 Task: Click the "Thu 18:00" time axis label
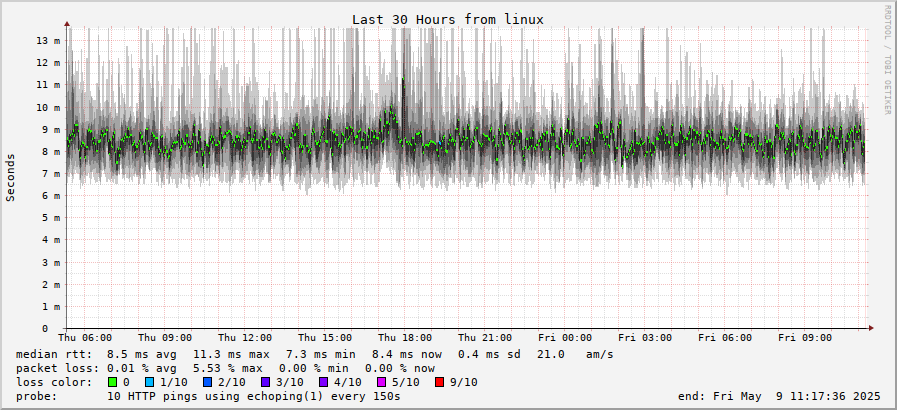click(x=405, y=338)
